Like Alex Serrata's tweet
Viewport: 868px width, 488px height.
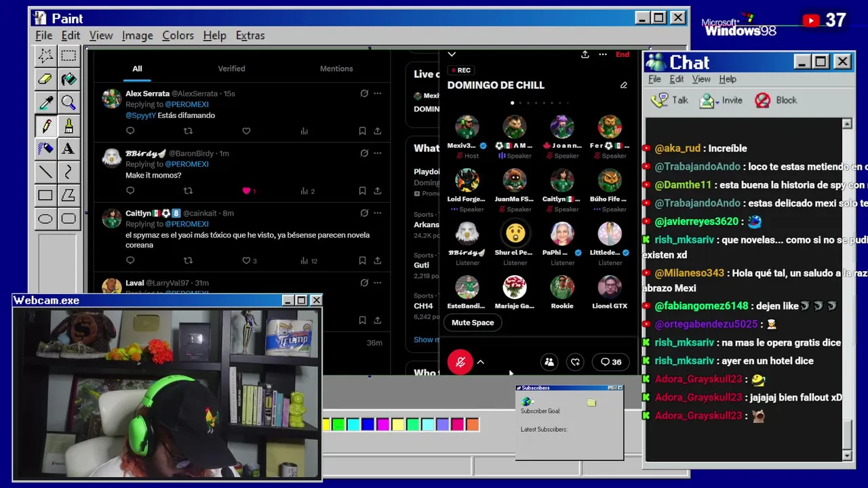[246, 131]
